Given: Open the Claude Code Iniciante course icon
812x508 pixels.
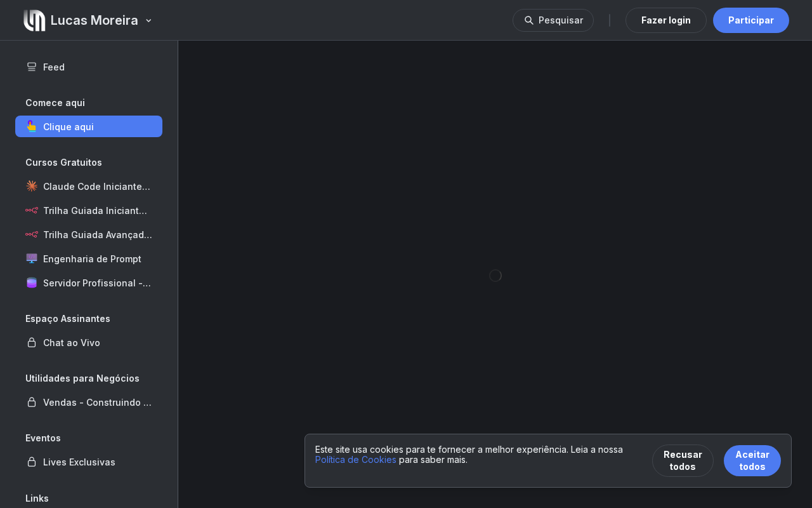Looking at the screenshot, I should coord(32,186).
